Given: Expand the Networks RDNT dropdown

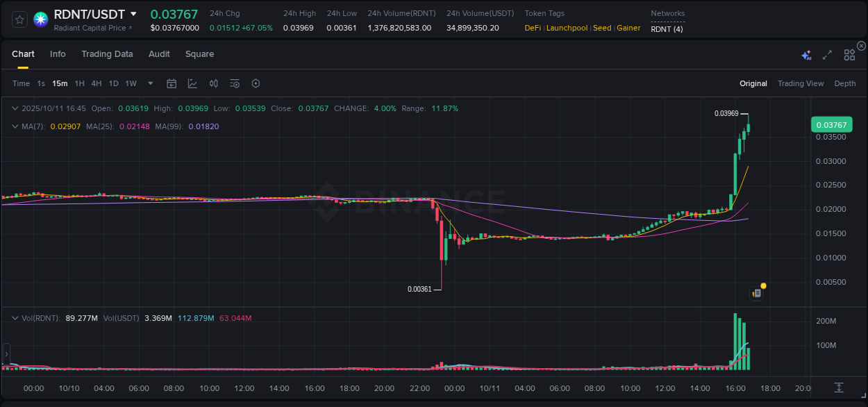Looking at the screenshot, I should pyautogui.click(x=667, y=29).
